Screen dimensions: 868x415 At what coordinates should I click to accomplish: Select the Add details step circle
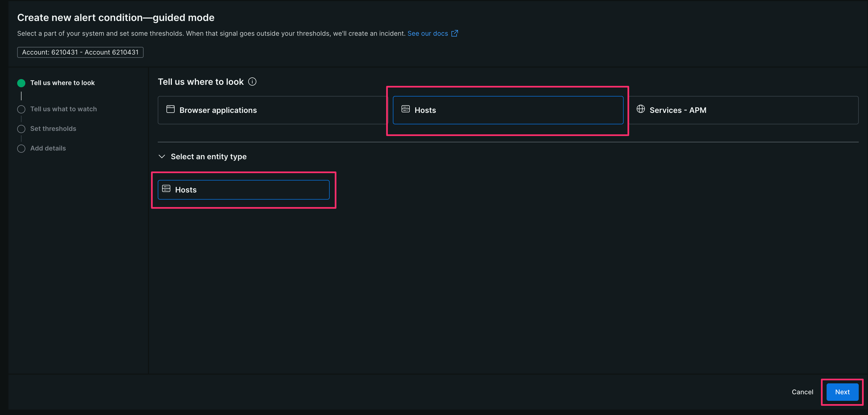tap(21, 148)
